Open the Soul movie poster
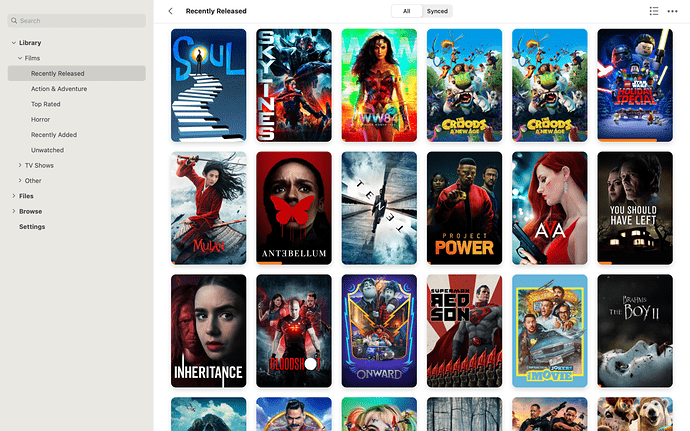 point(209,85)
